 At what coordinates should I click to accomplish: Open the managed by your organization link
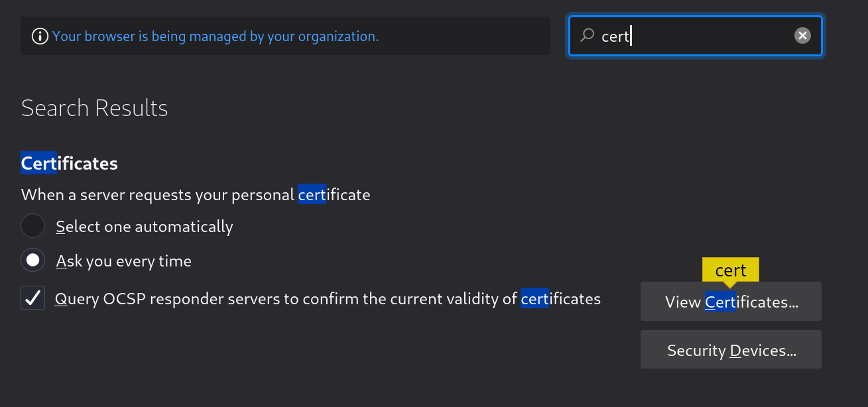coord(216,36)
